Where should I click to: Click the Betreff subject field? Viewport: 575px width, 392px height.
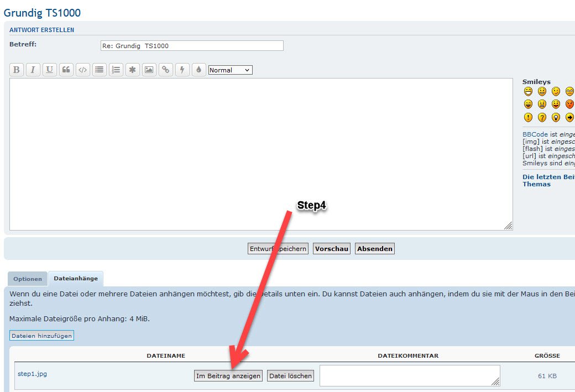pos(192,46)
